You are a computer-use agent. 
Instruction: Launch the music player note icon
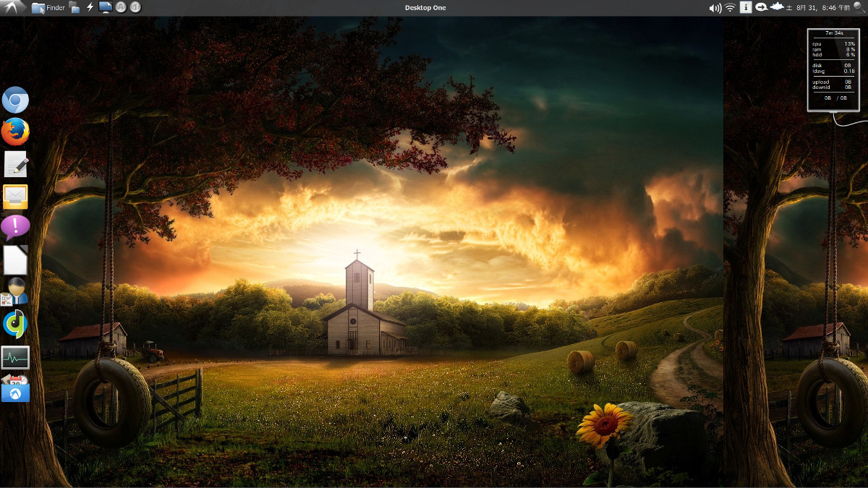click(15, 325)
